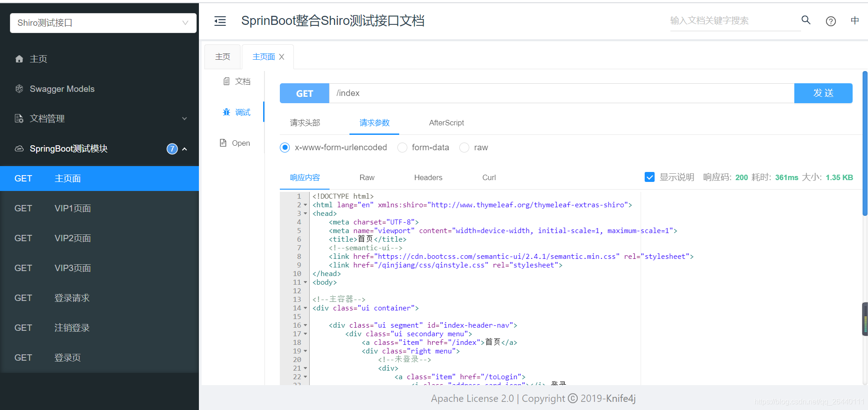Switch to the 主页 tab
Screen dimensions: 868x410
222,57
